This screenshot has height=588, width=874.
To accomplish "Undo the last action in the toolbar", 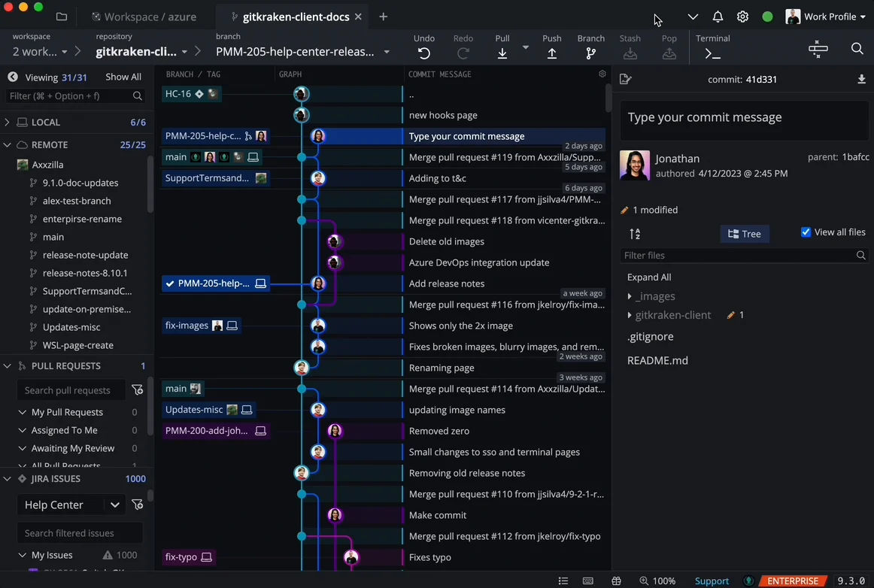I will tap(423, 53).
